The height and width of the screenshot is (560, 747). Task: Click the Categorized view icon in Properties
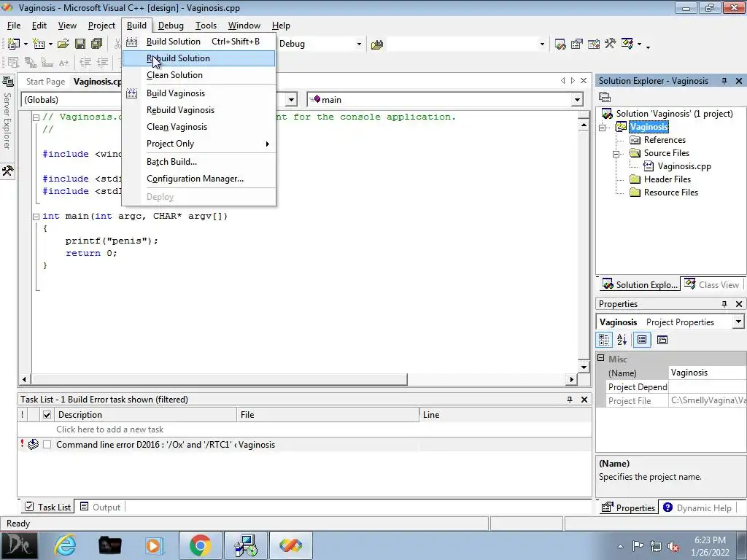click(x=604, y=340)
